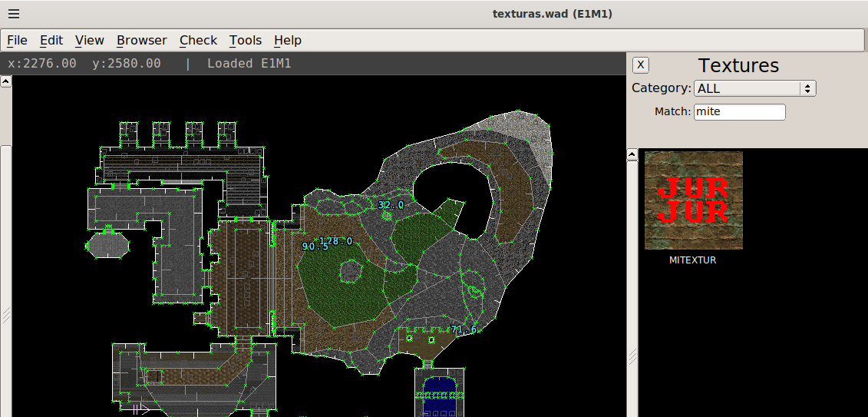Click the map scrollbar's up arrow

click(x=5, y=81)
